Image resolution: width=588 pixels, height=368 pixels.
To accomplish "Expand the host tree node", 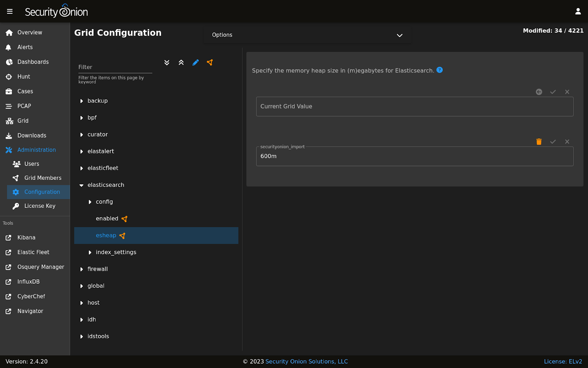I will [x=82, y=303].
